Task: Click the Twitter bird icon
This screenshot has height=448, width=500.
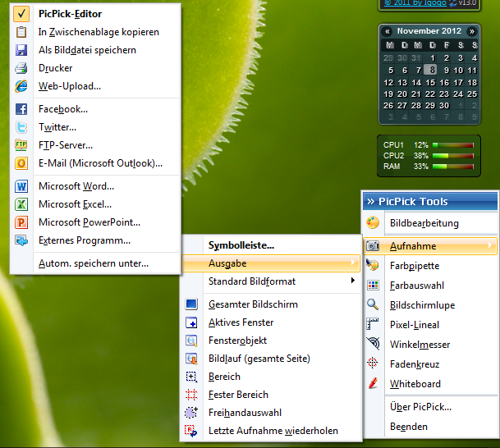Action: point(21,127)
